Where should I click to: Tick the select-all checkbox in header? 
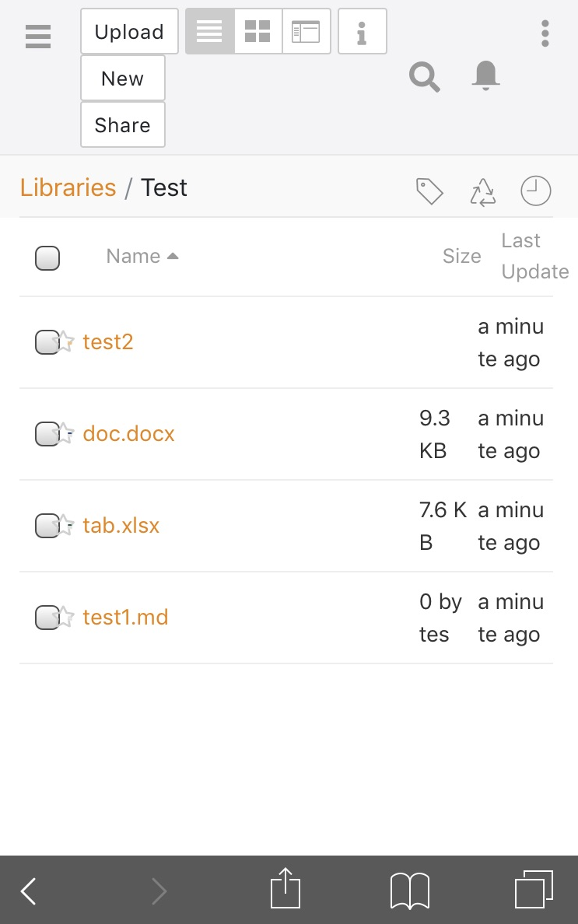(47, 257)
